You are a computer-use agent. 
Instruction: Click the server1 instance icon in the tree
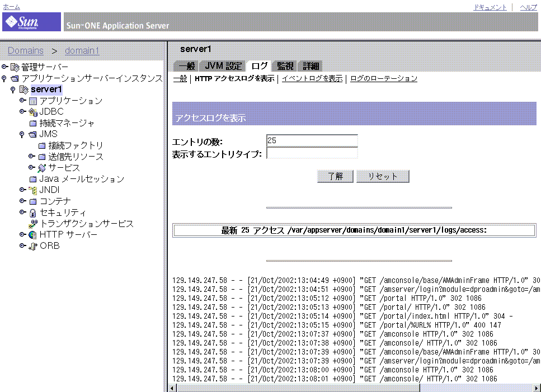pos(24,89)
